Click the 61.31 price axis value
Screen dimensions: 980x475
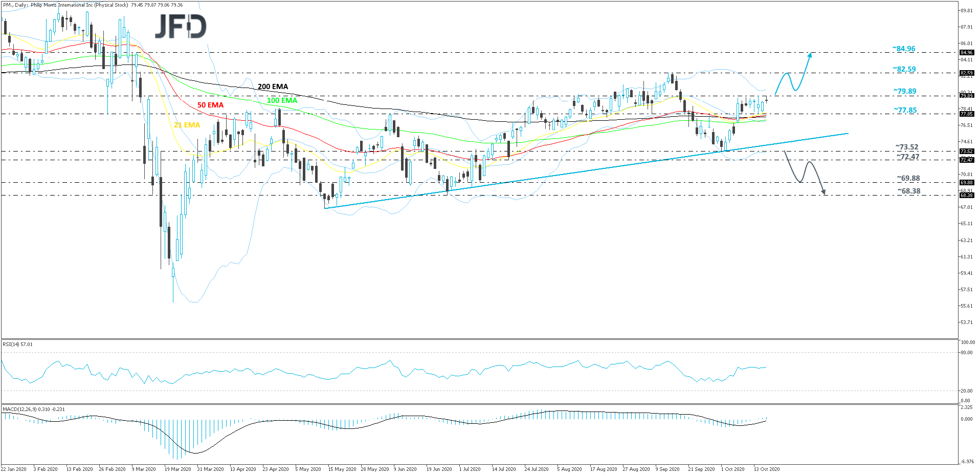coord(966,257)
